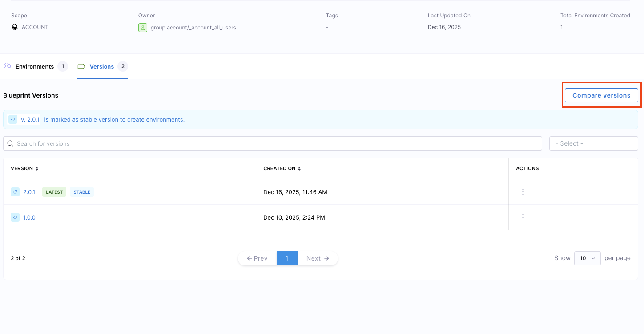Open version 2.0.1 link
The width and height of the screenshot is (644, 334).
click(29, 192)
